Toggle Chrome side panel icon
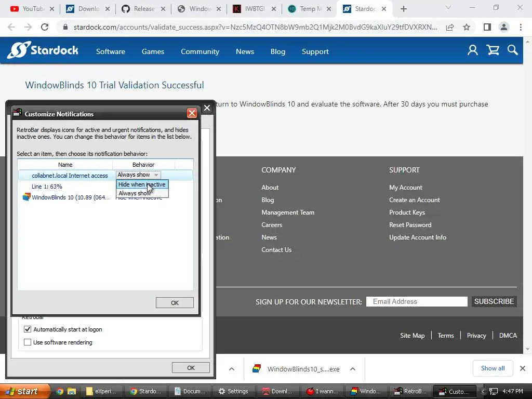Image resolution: width=532 pixels, height=399 pixels. [x=487, y=27]
